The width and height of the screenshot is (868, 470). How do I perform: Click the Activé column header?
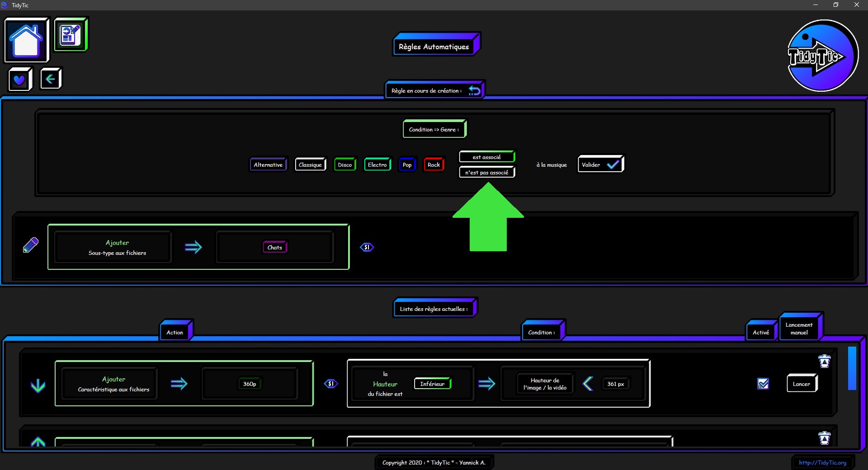(761, 331)
